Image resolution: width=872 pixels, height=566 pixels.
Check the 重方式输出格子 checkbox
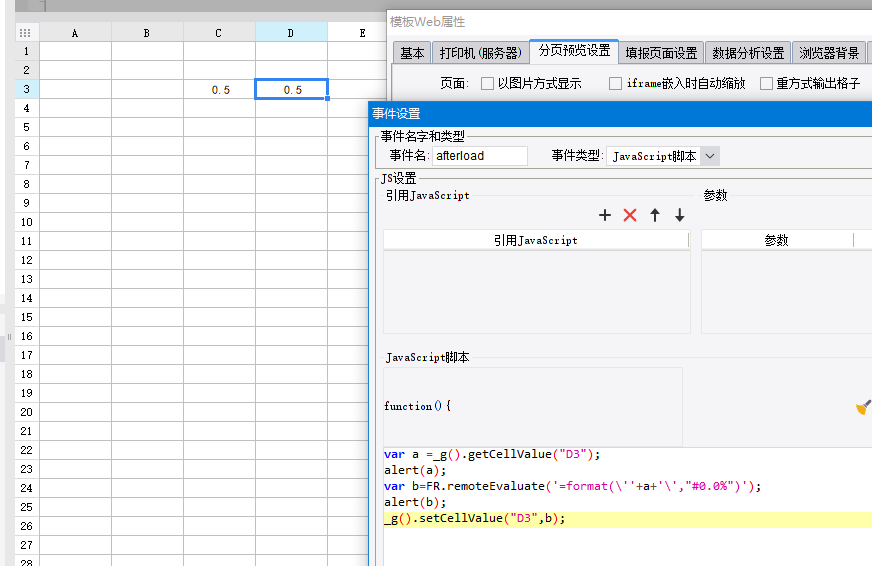pos(766,84)
